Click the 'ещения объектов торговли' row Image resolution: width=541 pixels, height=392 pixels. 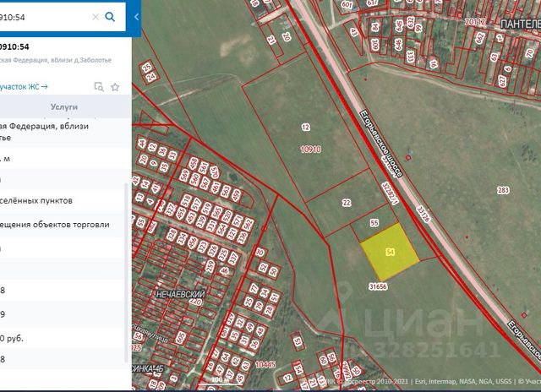(x=62, y=225)
